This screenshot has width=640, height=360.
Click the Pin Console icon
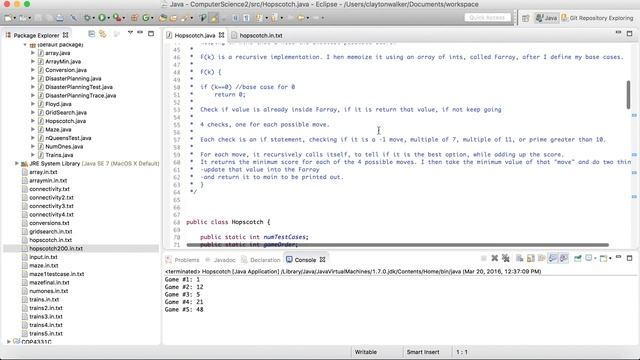(578, 258)
